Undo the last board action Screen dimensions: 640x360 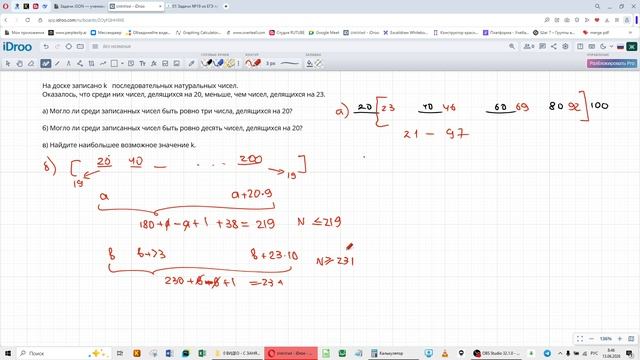pos(46,47)
